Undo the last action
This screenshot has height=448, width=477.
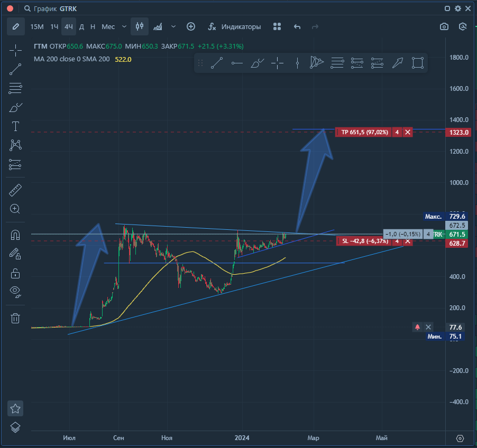(x=297, y=27)
